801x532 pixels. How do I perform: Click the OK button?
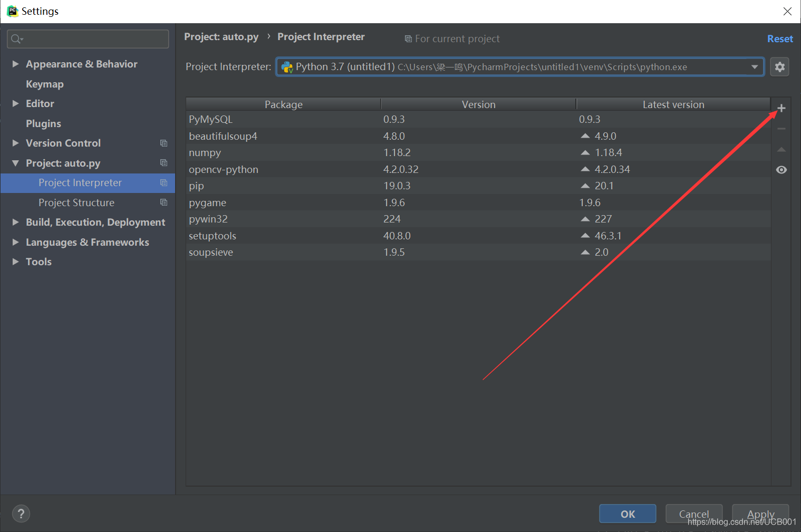click(x=628, y=514)
